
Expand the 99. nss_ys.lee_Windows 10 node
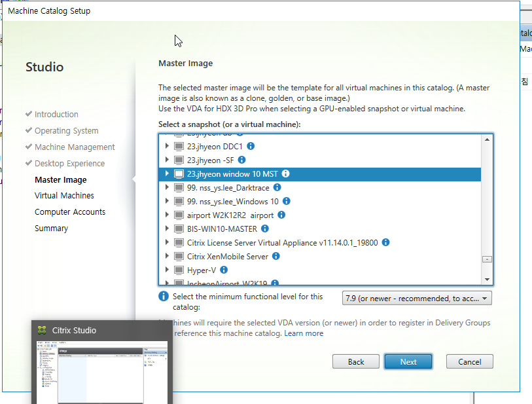click(x=167, y=201)
